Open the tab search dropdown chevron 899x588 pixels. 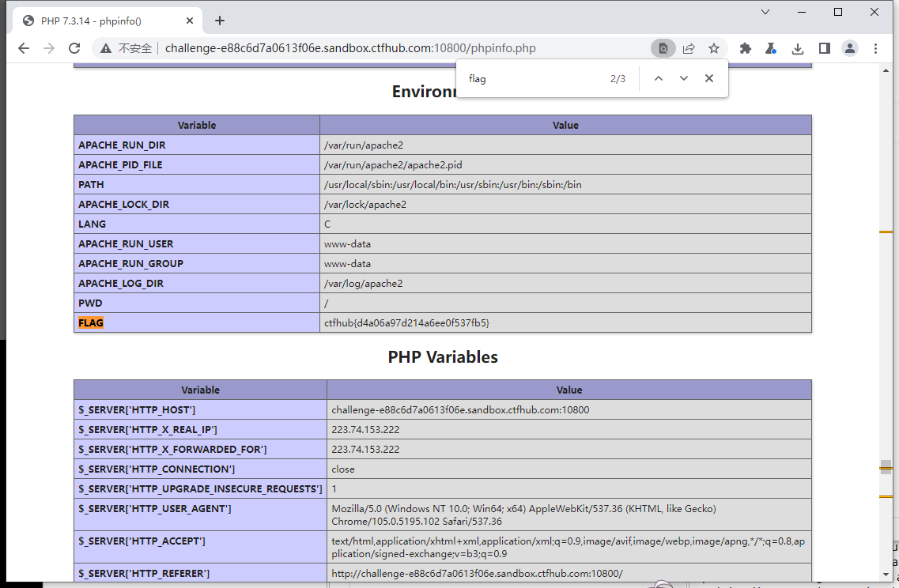click(x=765, y=12)
